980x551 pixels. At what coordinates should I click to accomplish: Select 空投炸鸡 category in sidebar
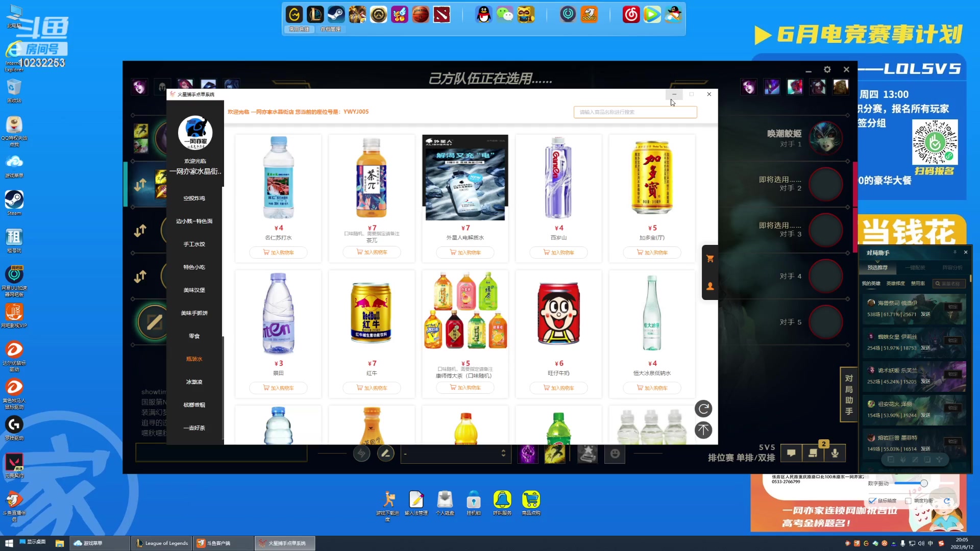(x=194, y=198)
